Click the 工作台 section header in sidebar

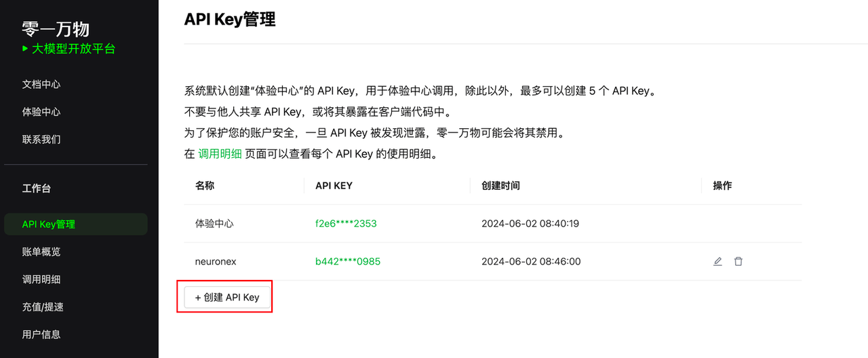37,188
